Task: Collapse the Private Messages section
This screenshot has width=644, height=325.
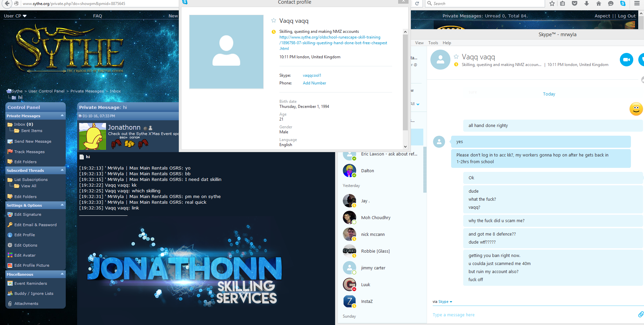Action: [x=62, y=116]
